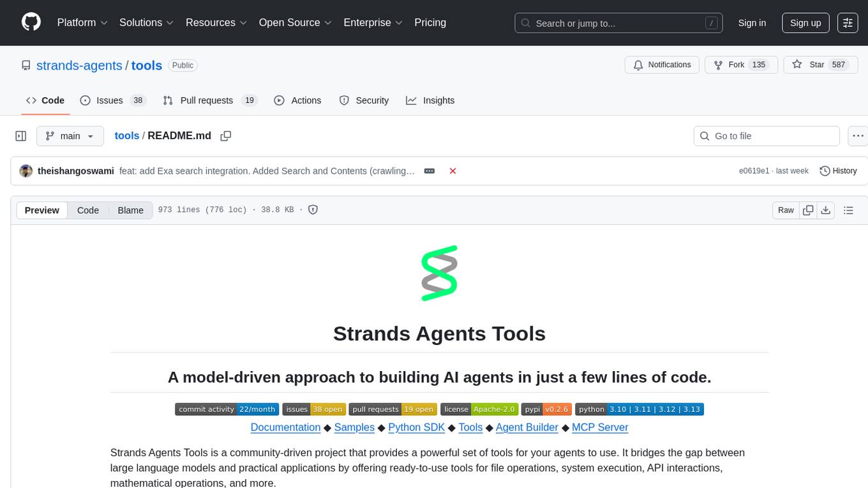This screenshot has height=488, width=868.
Task: Open the Exa search commit message
Action: pyautogui.click(x=267, y=171)
